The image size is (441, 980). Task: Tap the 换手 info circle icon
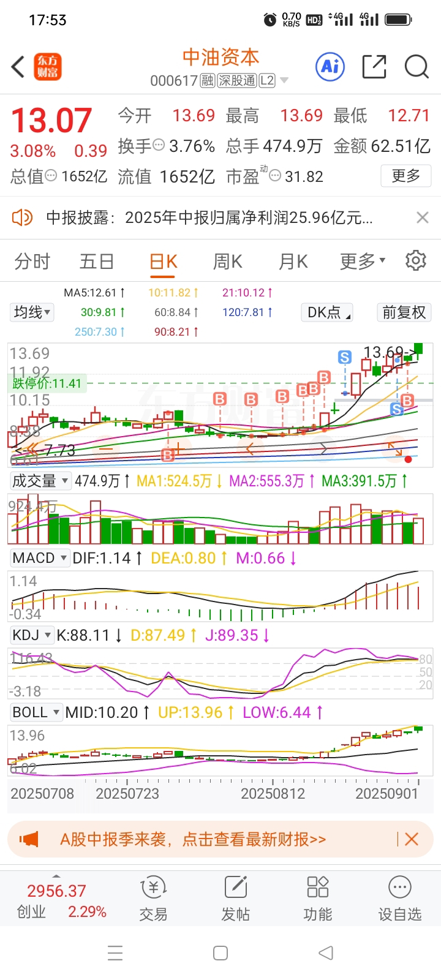tap(159, 145)
